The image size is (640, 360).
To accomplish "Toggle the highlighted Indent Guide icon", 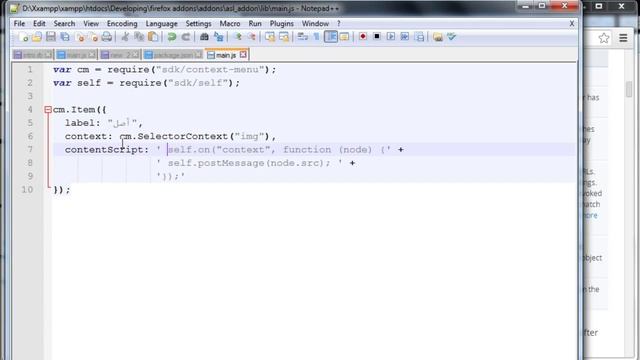I will click(x=331, y=37).
